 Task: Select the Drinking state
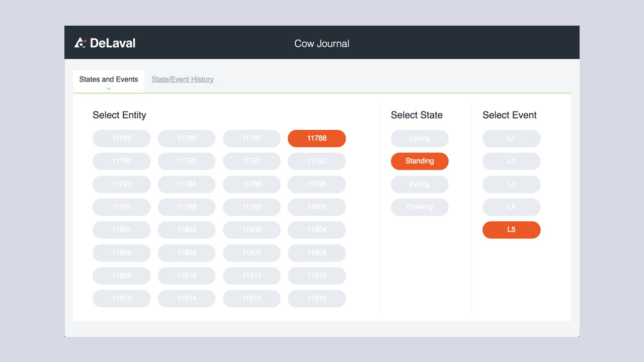[420, 207]
